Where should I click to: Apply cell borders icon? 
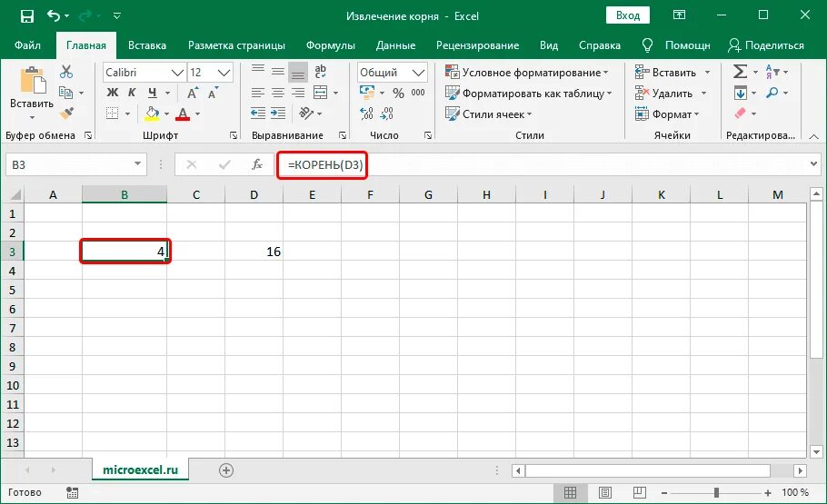(x=113, y=114)
